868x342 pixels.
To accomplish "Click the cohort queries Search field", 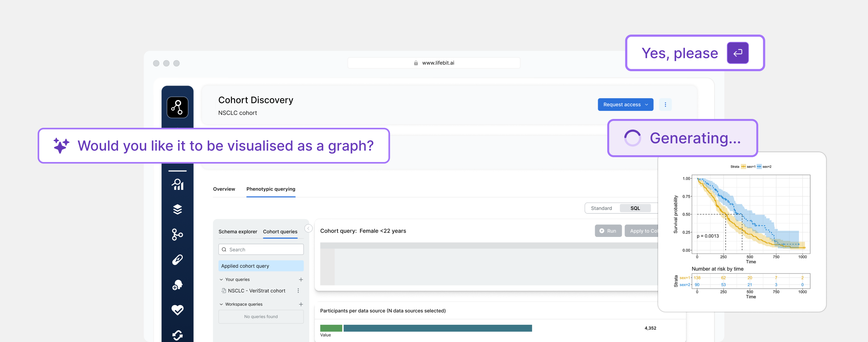I will (261, 249).
